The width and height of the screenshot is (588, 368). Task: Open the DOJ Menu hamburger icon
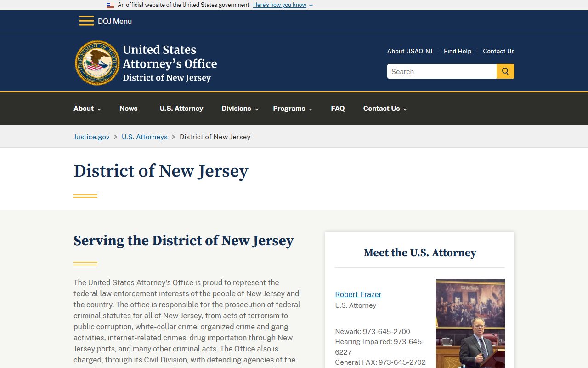(x=86, y=21)
